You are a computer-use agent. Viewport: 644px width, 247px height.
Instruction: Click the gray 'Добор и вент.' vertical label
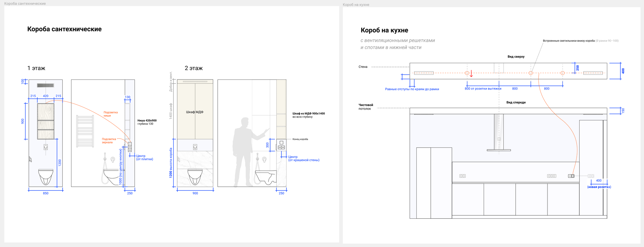pyautogui.click(x=171, y=82)
